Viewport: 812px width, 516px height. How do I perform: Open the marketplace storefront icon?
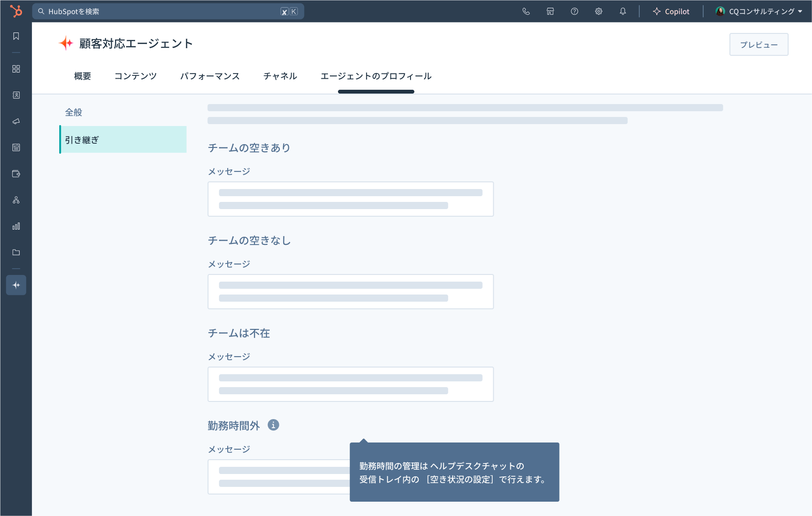pyautogui.click(x=550, y=11)
